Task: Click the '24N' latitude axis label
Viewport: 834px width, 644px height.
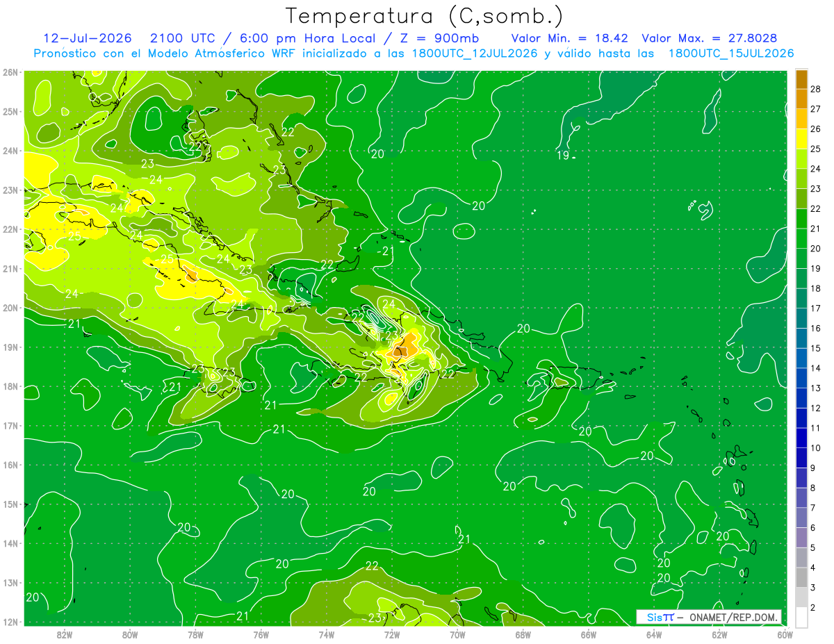Action: coord(10,151)
